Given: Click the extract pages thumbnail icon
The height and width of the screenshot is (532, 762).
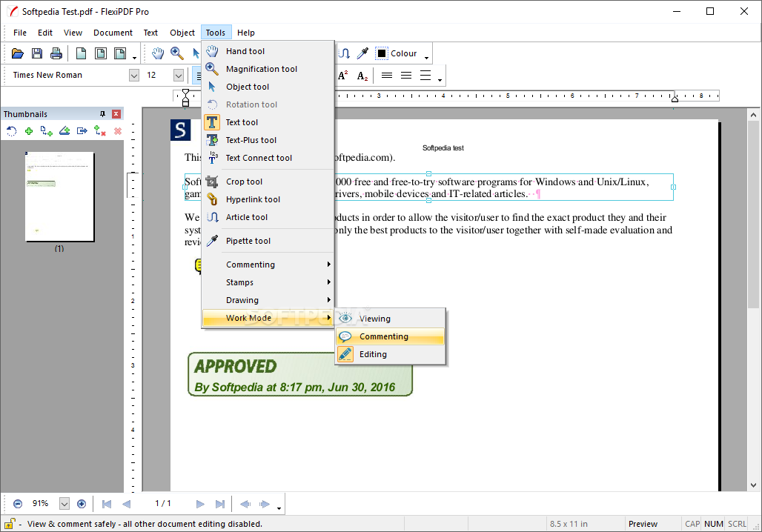Looking at the screenshot, I should click(82, 131).
